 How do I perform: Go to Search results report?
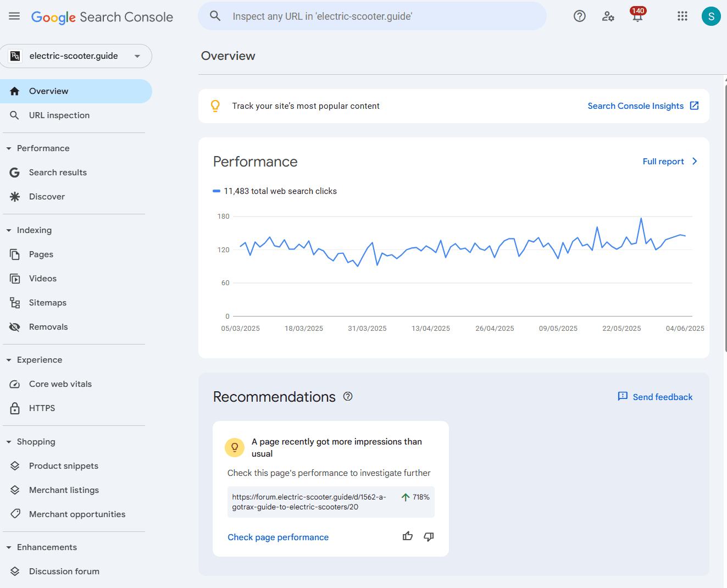[x=58, y=173]
